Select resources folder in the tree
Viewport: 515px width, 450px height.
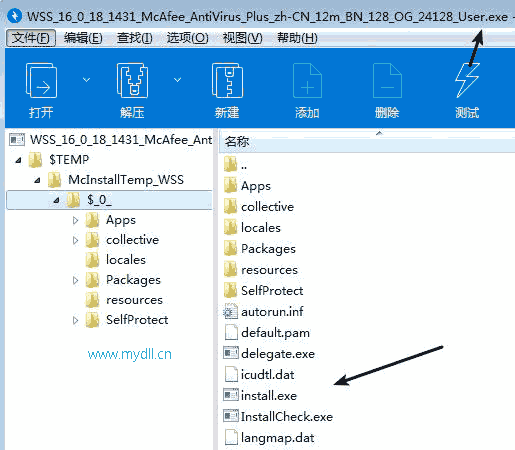click(x=134, y=300)
